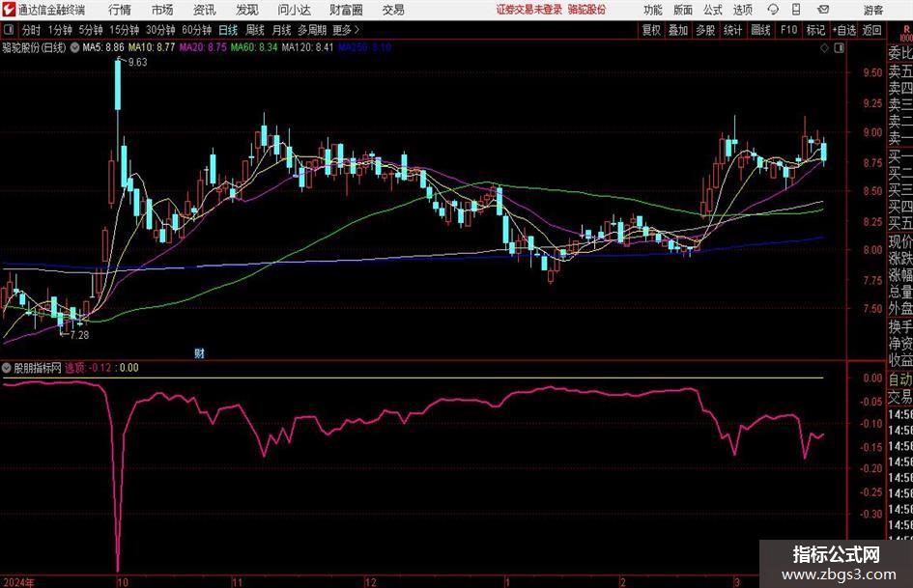This screenshot has height=588, width=913.
Task: Expand the 更多 periods list
Action: pyautogui.click(x=346, y=30)
